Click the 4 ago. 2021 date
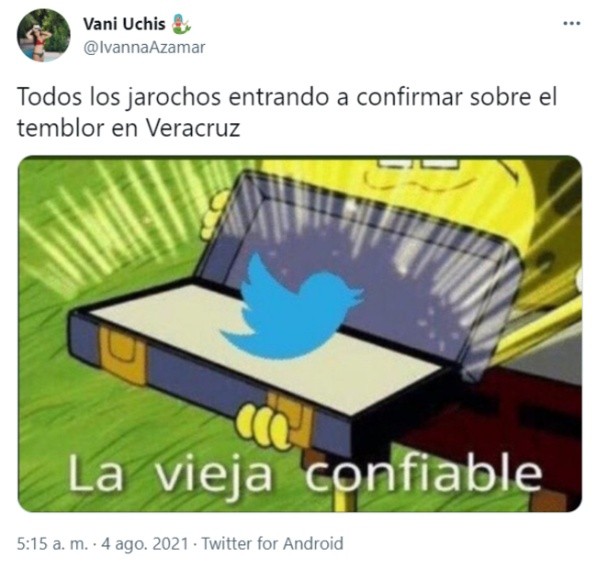This screenshot has height=568, width=597. (x=144, y=543)
